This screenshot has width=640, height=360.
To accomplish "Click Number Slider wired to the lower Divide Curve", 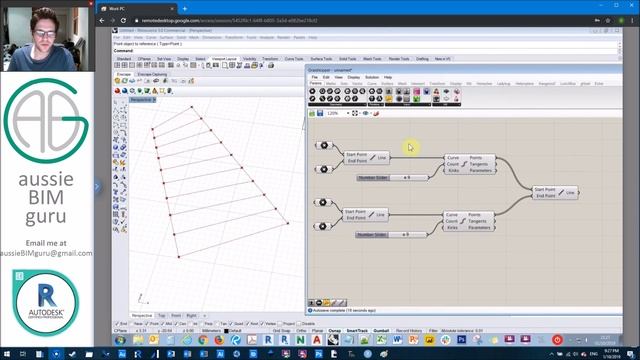I will pyautogui.click(x=391, y=235).
